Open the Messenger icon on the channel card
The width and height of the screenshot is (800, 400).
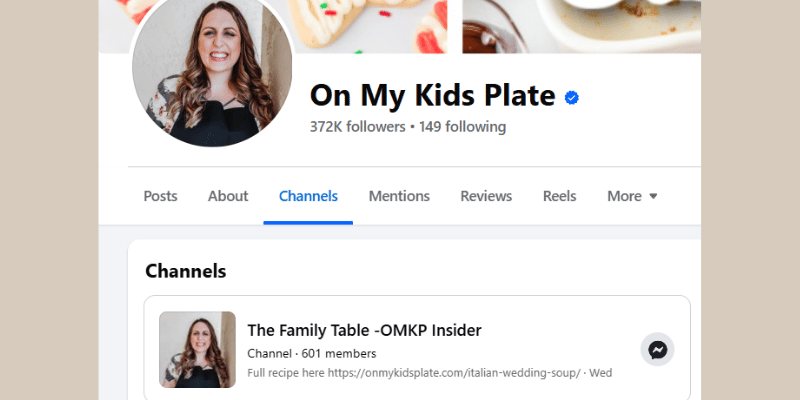(657, 349)
